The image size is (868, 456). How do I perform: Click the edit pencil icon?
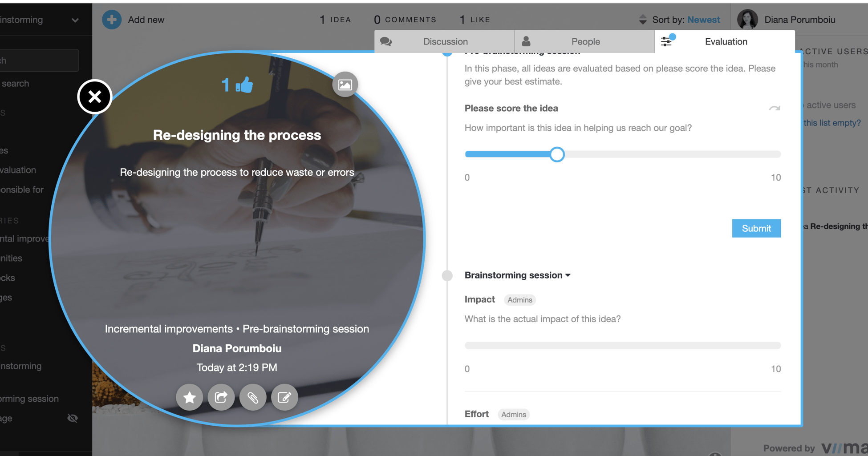[284, 397]
